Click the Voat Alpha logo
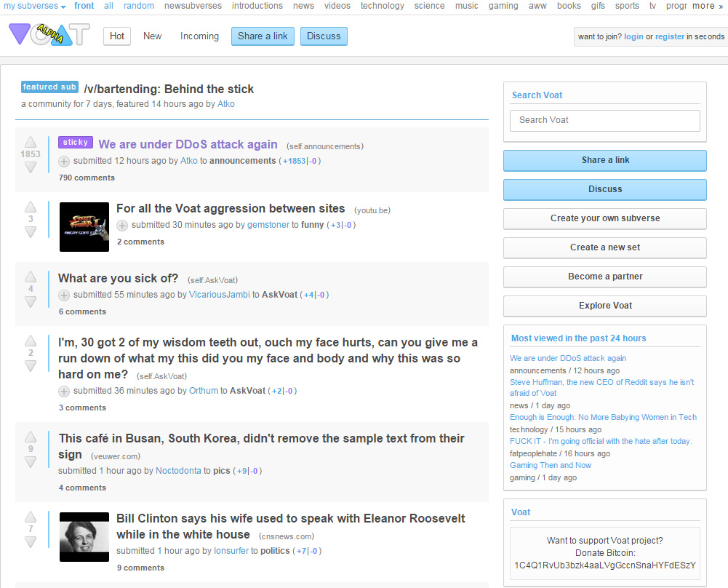This screenshot has width=728, height=588. tap(49, 35)
